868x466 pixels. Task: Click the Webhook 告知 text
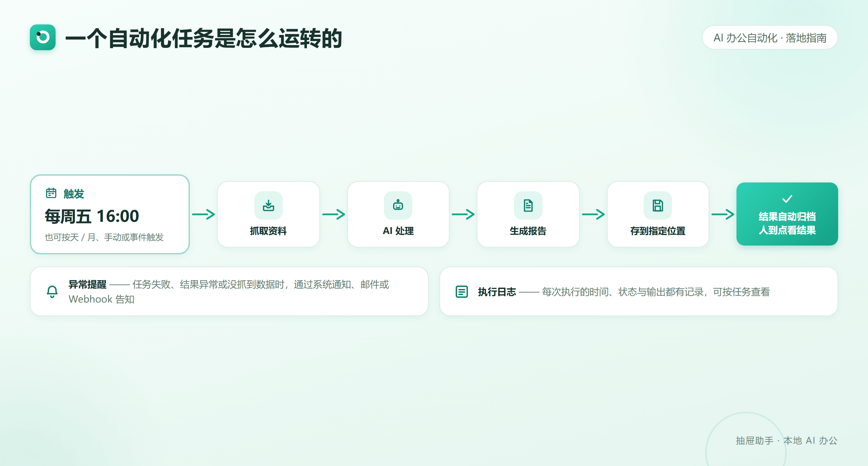(101, 299)
